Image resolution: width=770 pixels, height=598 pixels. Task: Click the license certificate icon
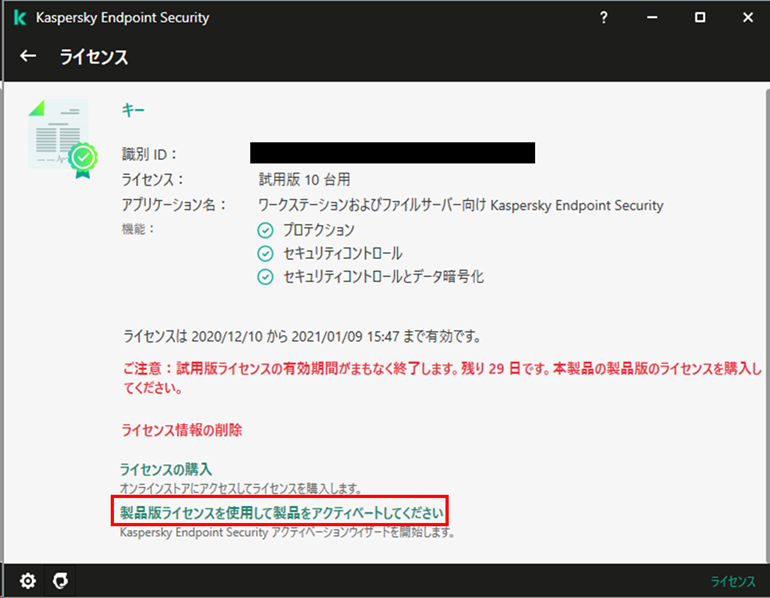pyautogui.click(x=62, y=139)
